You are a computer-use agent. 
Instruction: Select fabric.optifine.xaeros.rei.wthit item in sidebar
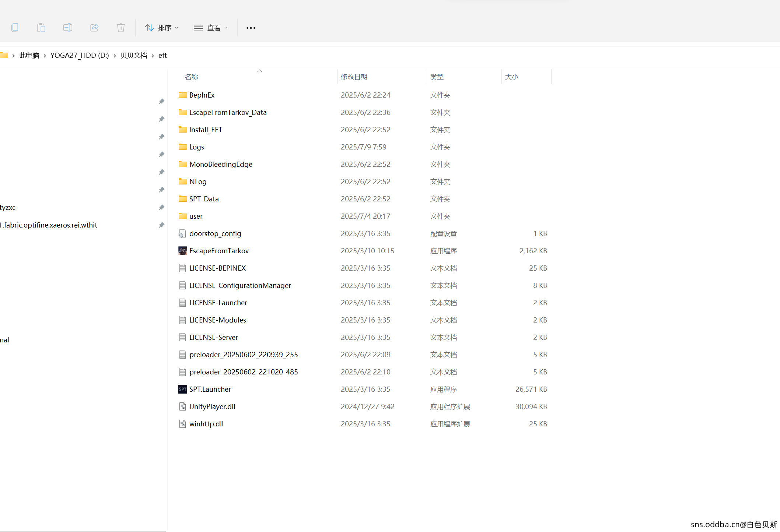[49, 225]
